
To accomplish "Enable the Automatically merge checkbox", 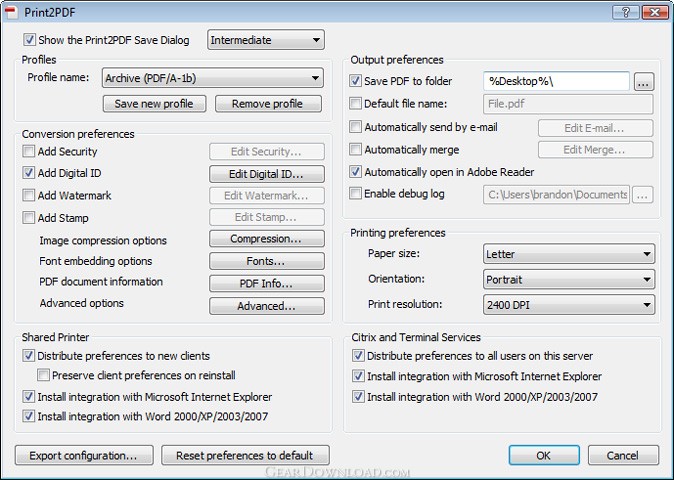I will pos(355,149).
